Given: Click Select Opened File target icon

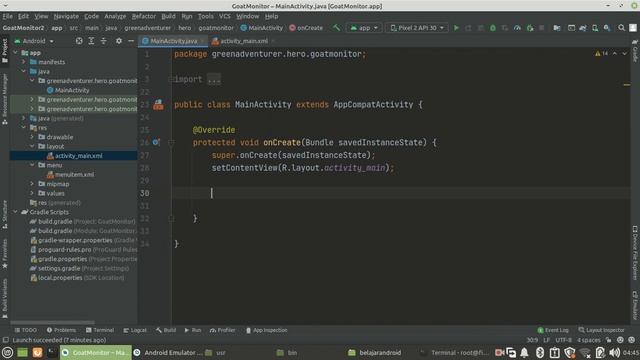Looking at the screenshot, I should pyautogui.click(x=79, y=41).
